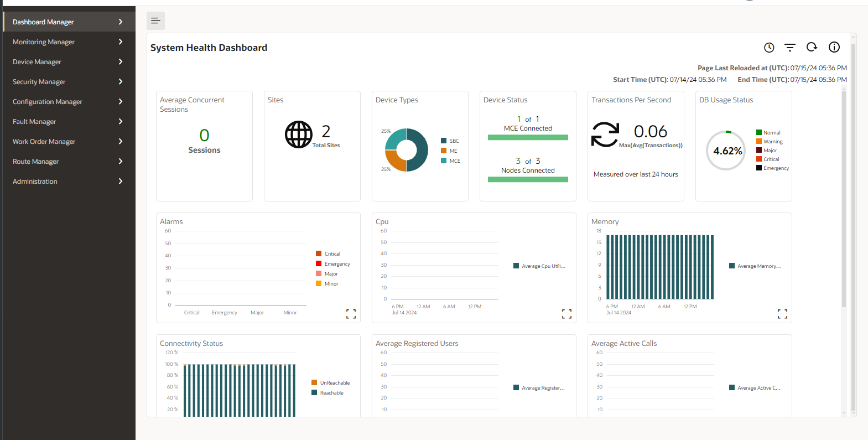Open Monitoring Manager menu item
This screenshot has width=868, height=440.
point(69,42)
